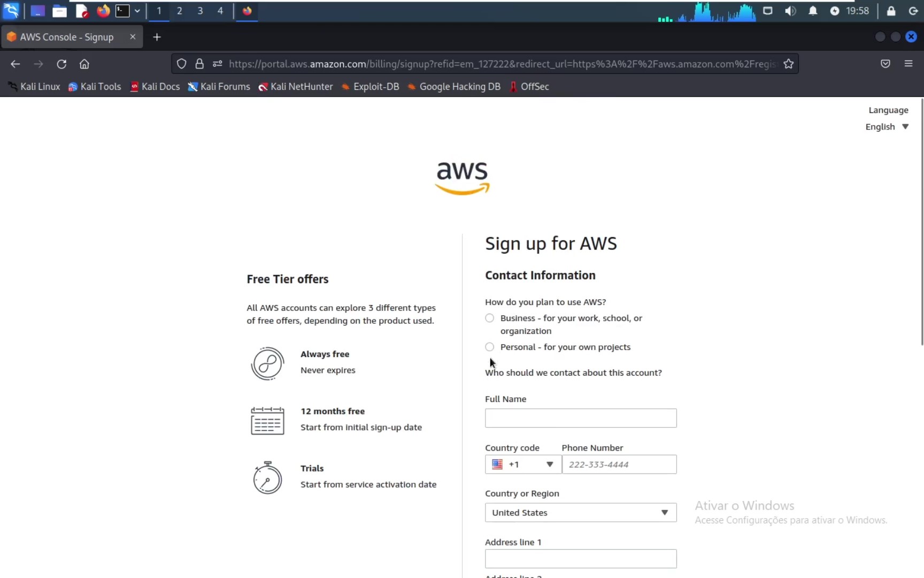Show site security padlock info
The height and width of the screenshot is (578, 924).
(x=199, y=64)
